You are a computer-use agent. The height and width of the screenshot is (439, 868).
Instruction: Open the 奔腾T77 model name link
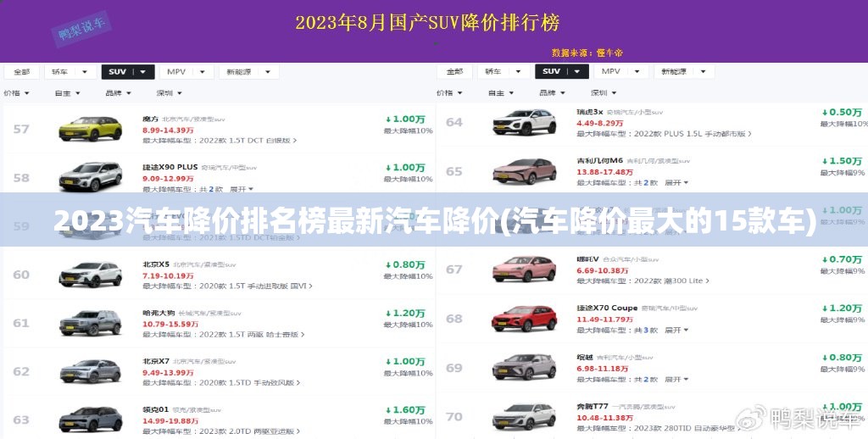[x=593, y=406]
